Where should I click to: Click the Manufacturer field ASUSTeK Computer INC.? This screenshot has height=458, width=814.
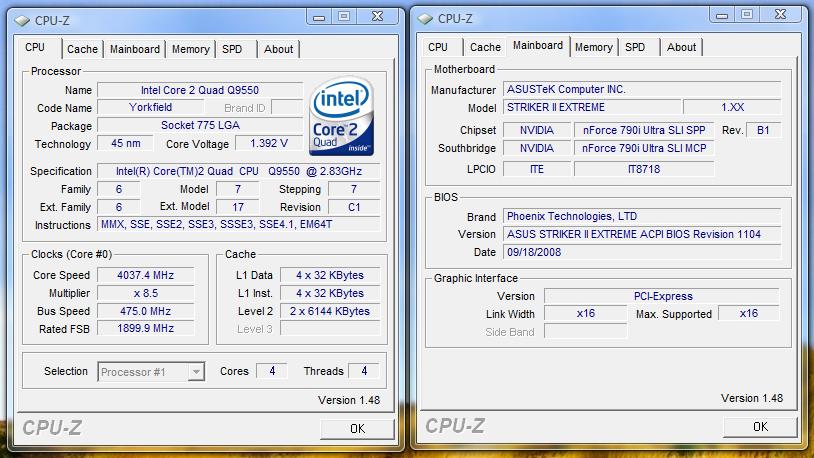pos(642,89)
